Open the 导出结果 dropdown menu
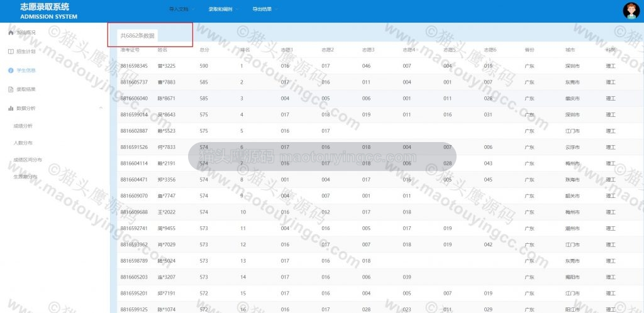The width and height of the screenshot is (644, 313). point(265,9)
